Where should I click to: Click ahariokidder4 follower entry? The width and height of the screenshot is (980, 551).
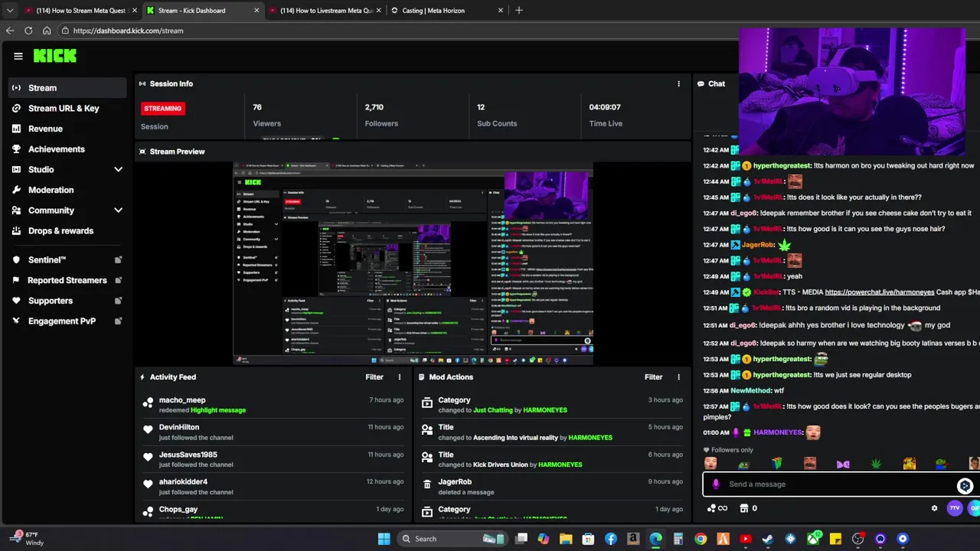183,482
